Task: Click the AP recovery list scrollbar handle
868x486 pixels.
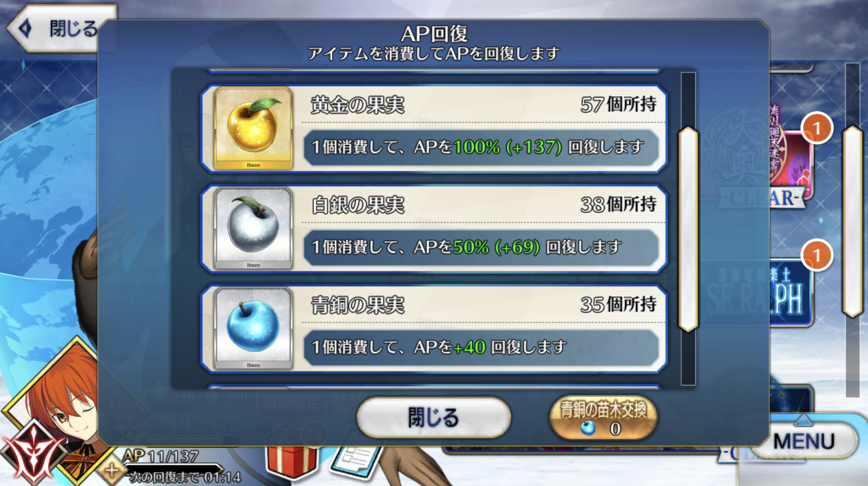Action: [688, 229]
